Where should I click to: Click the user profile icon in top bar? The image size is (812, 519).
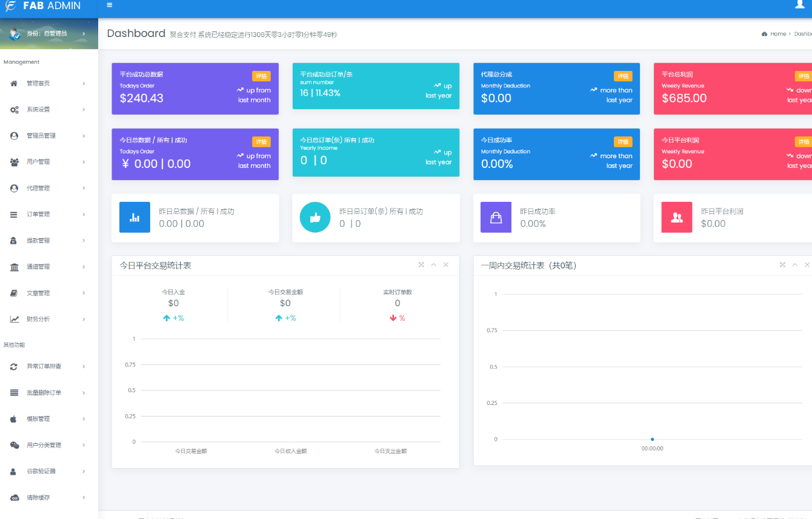tap(799, 5)
